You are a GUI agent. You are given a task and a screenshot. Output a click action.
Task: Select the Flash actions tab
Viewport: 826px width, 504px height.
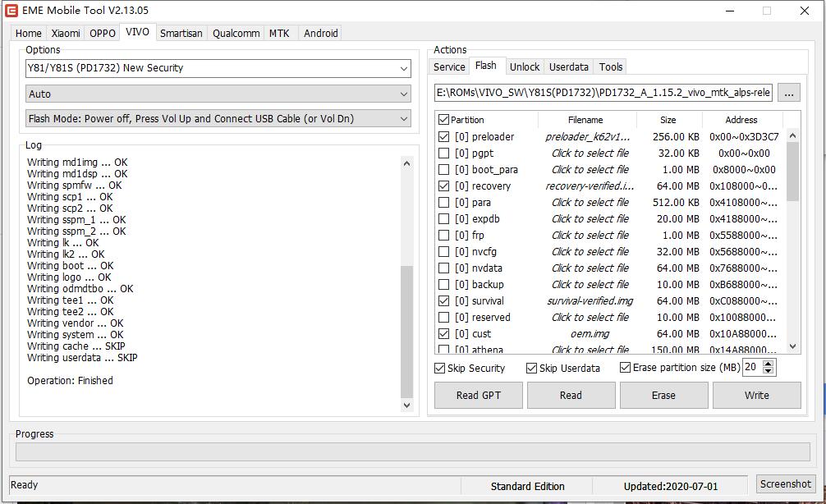tap(486, 66)
